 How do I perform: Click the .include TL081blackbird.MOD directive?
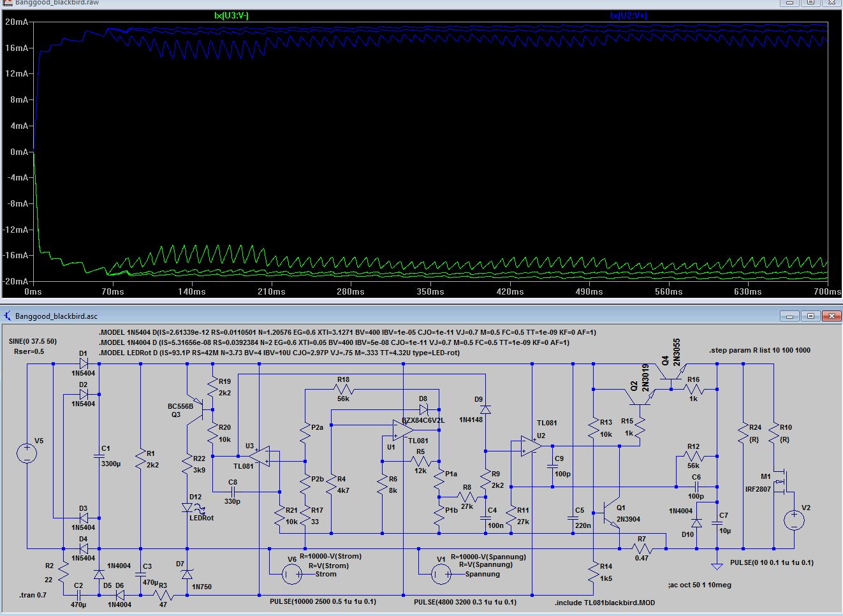[x=605, y=603]
